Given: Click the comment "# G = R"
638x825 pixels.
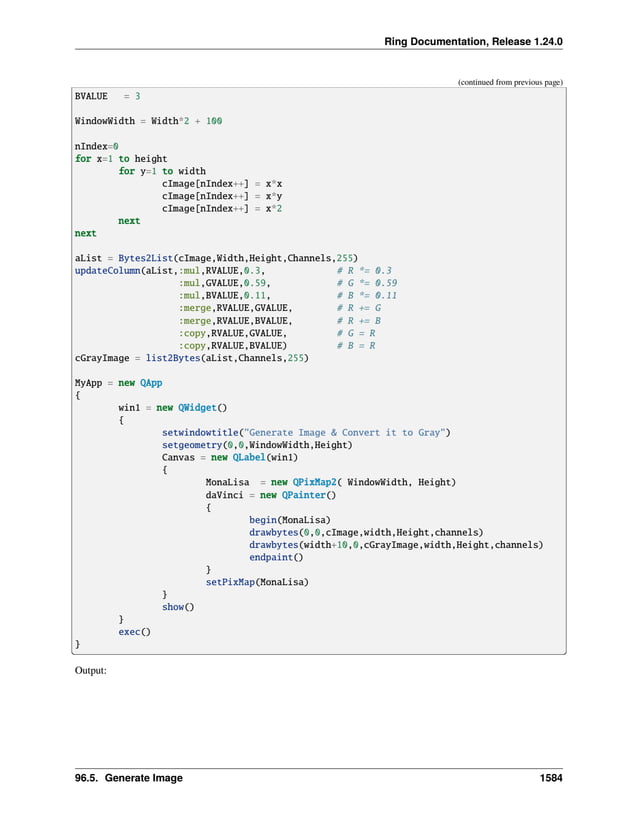Looking at the screenshot, I should point(356,334).
